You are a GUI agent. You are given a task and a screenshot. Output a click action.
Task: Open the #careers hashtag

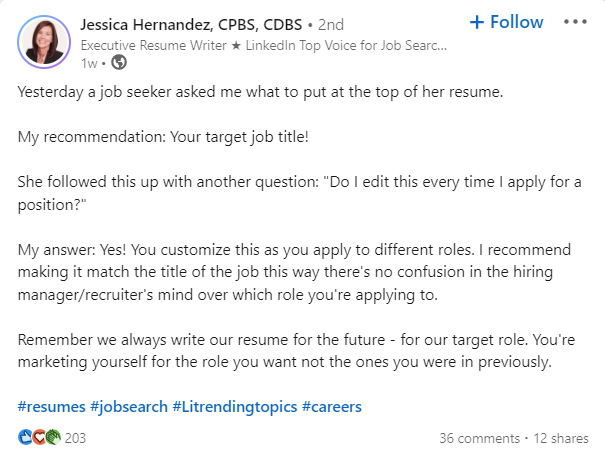pos(332,406)
